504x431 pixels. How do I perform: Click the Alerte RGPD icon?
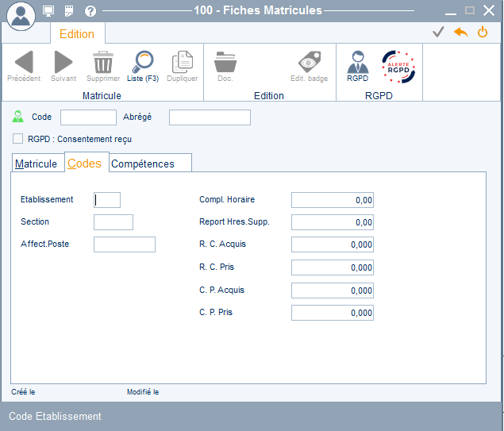tap(398, 67)
